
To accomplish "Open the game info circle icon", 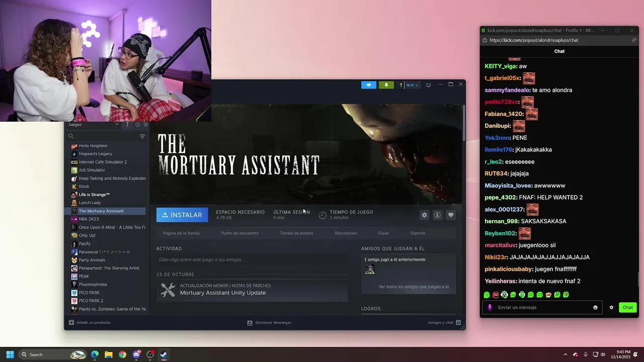I will coord(437,215).
